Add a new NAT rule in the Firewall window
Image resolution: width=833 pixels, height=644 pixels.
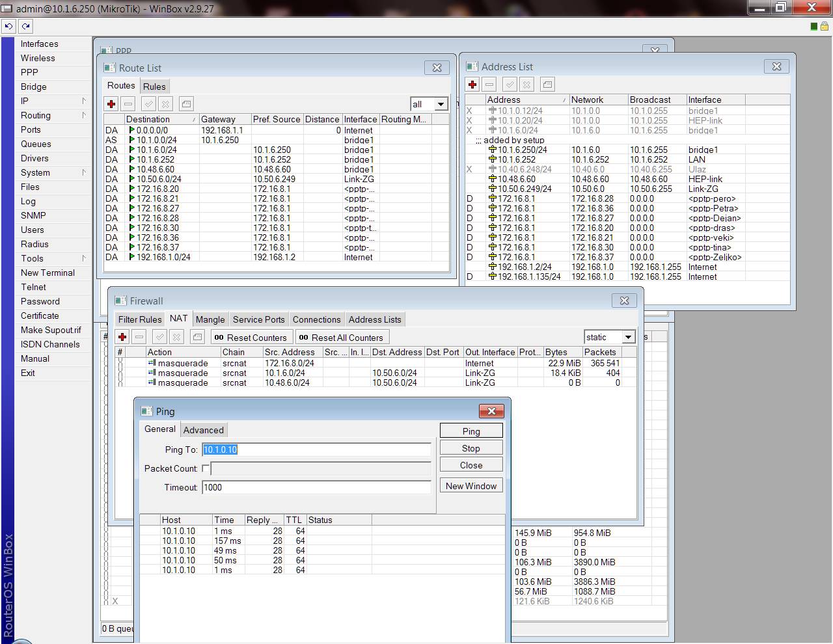(122, 337)
